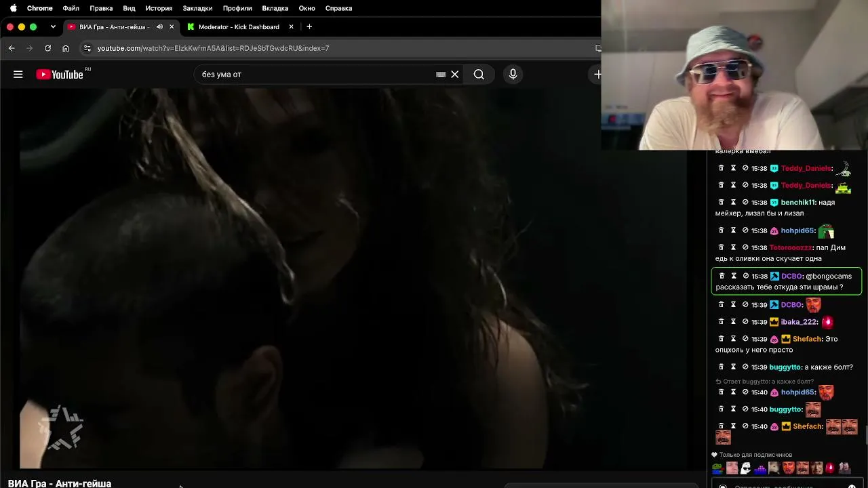Open the Chrome home page button
868x488 pixels.
tap(66, 48)
